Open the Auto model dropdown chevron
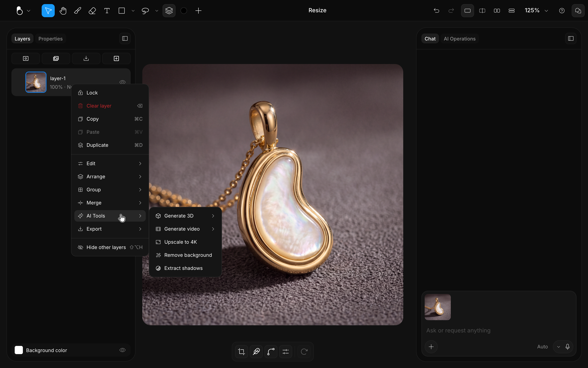 coord(559,347)
